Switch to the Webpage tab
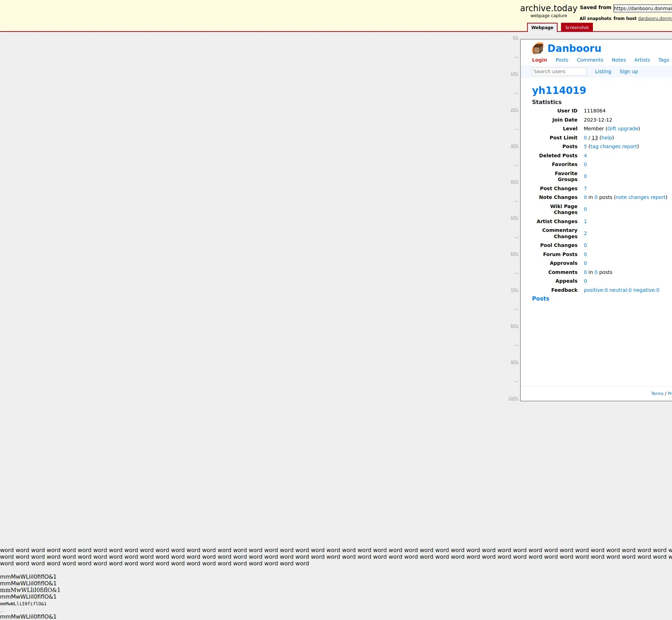The width and height of the screenshot is (672, 620). pyautogui.click(x=542, y=27)
